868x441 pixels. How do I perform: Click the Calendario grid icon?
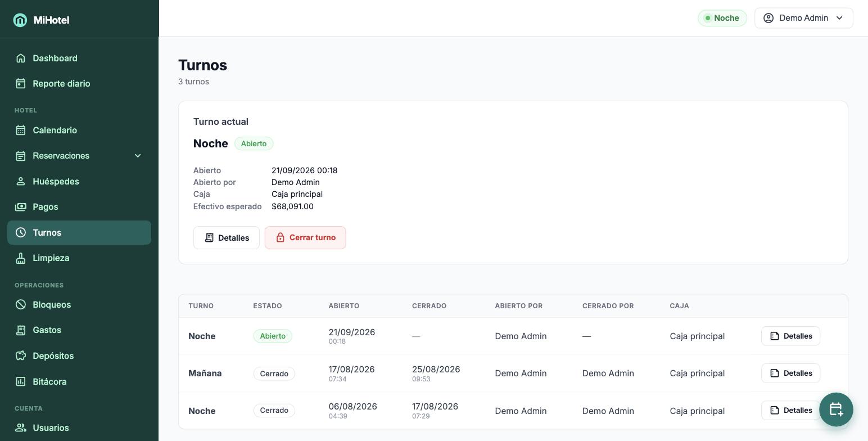(x=21, y=130)
